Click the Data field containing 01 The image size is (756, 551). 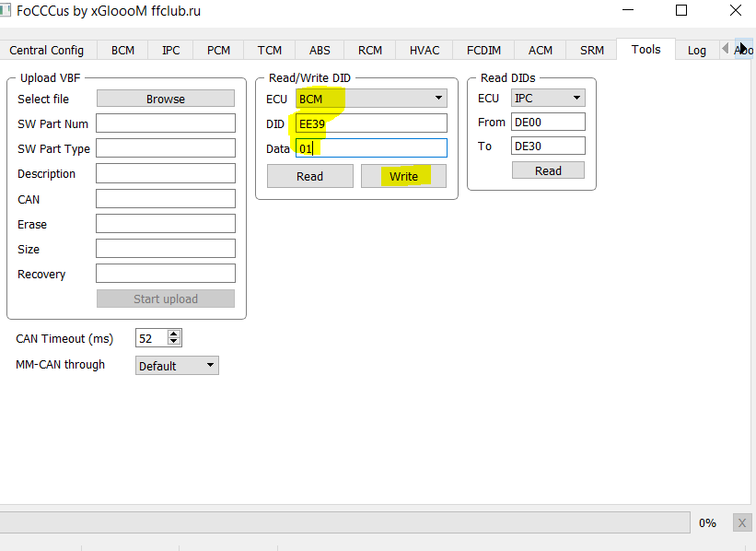(371, 148)
